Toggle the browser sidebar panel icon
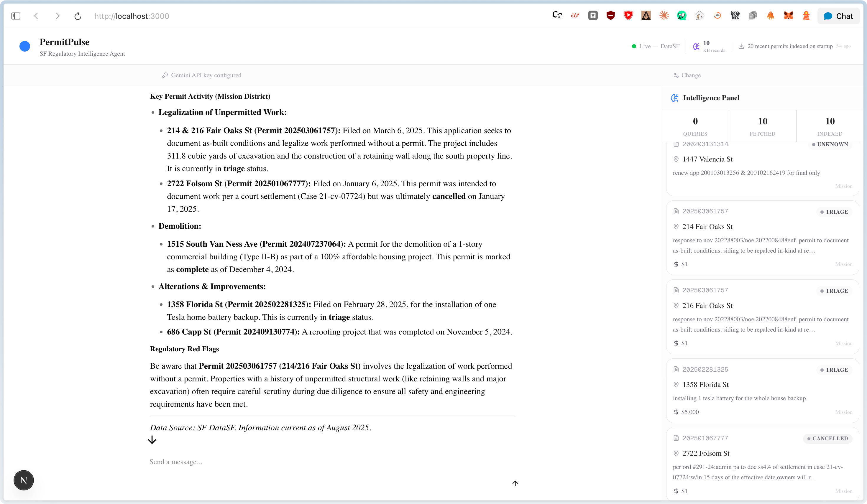This screenshot has height=504, width=867. point(16,16)
